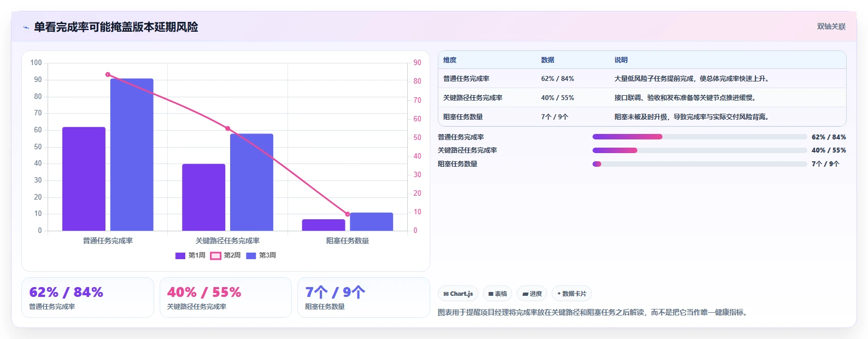Click the 普通任务完成率 progress bar
This screenshot has height=339, width=868.
(700, 137)
